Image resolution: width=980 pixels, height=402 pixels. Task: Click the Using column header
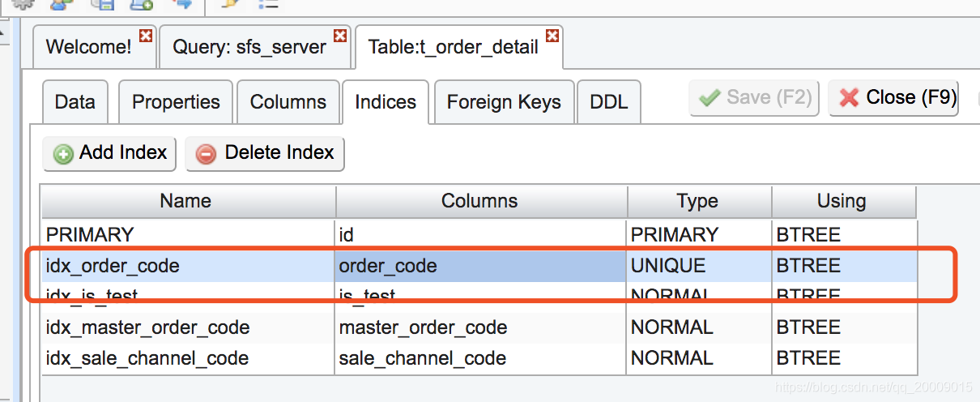click(x=842, y=202)
